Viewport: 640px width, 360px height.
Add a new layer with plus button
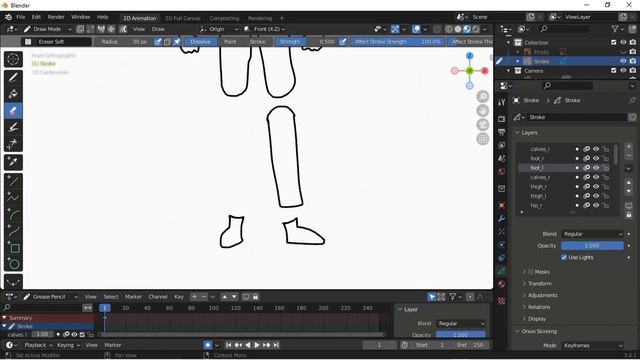(629, 147)
